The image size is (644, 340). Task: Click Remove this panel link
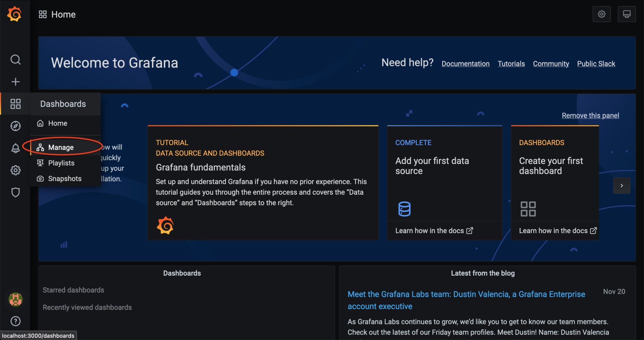tap(590, 116)
